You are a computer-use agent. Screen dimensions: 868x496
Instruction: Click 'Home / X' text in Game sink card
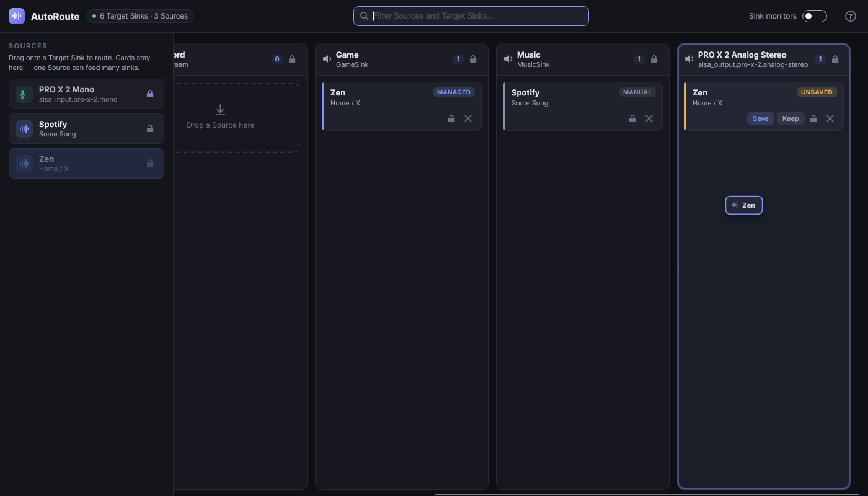click(x=345, y=103)
